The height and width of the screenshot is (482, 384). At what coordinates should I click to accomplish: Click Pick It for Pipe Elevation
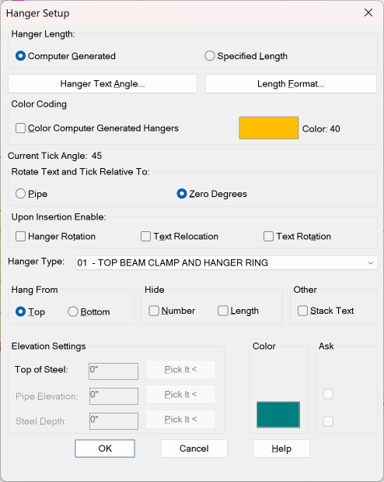point(181,394)
